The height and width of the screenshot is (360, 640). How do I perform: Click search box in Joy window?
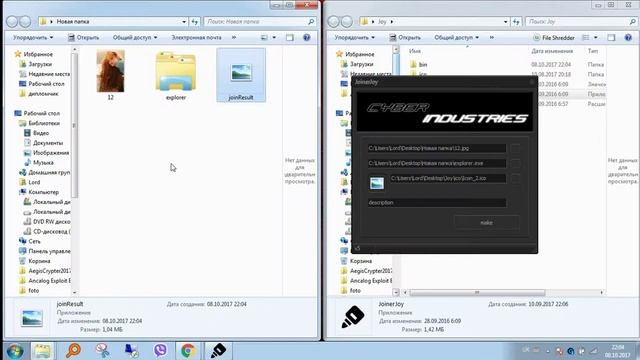pyautogui.click(x=581, y=22)
